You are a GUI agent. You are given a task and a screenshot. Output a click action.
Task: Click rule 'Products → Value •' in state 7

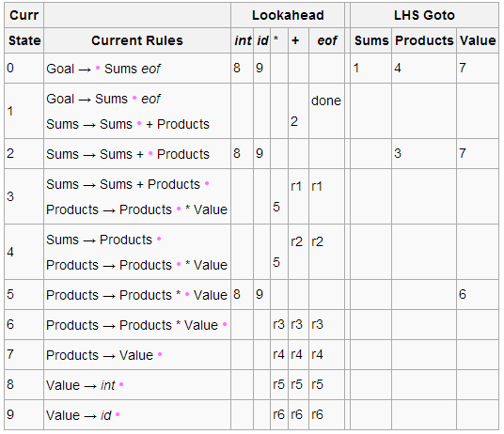(104, 355)
